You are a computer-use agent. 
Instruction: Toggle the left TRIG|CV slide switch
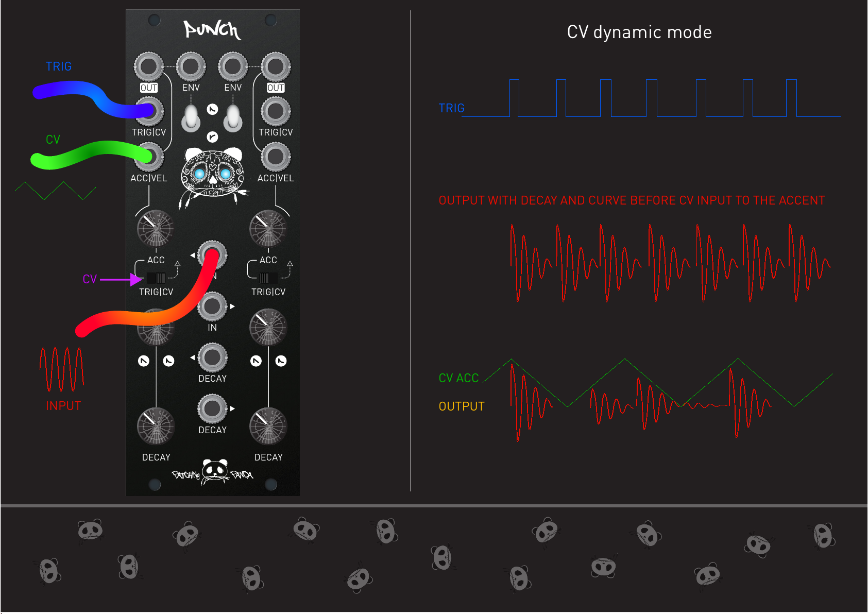click(x=156, y=278)
